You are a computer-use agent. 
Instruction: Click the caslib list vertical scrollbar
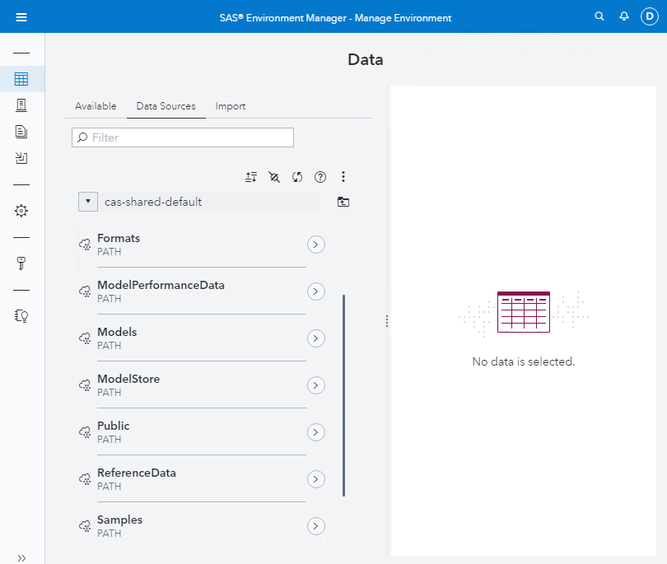(x=344, y=395)
